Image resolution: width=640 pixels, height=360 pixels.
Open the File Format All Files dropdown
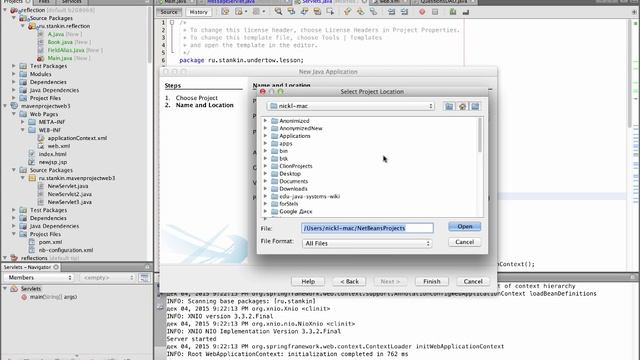click(x=367, y=243)
